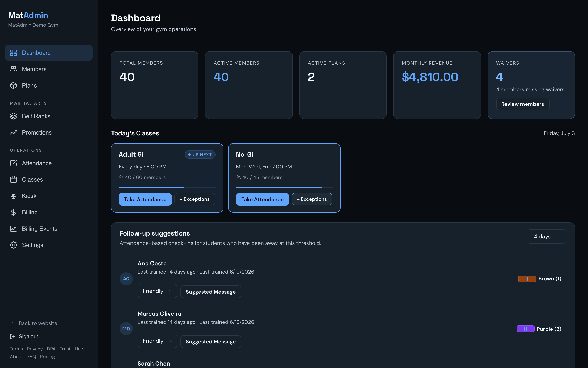Click the Members people icon
588x368 pixels.
point(13,69)
